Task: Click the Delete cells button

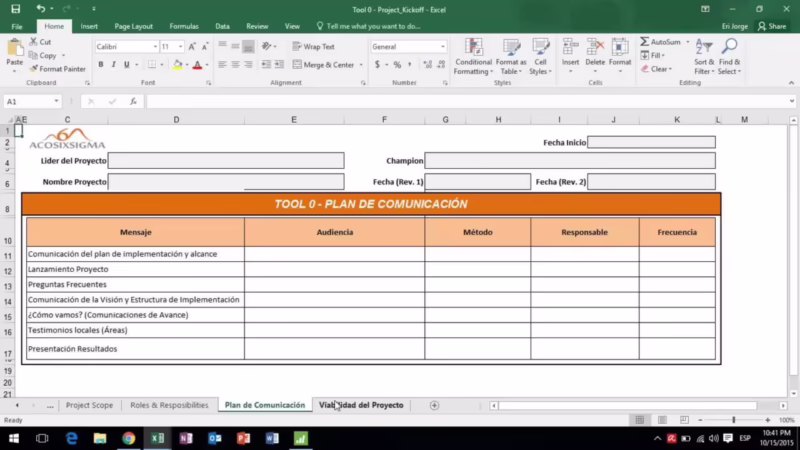Action: tap(595, 55)
